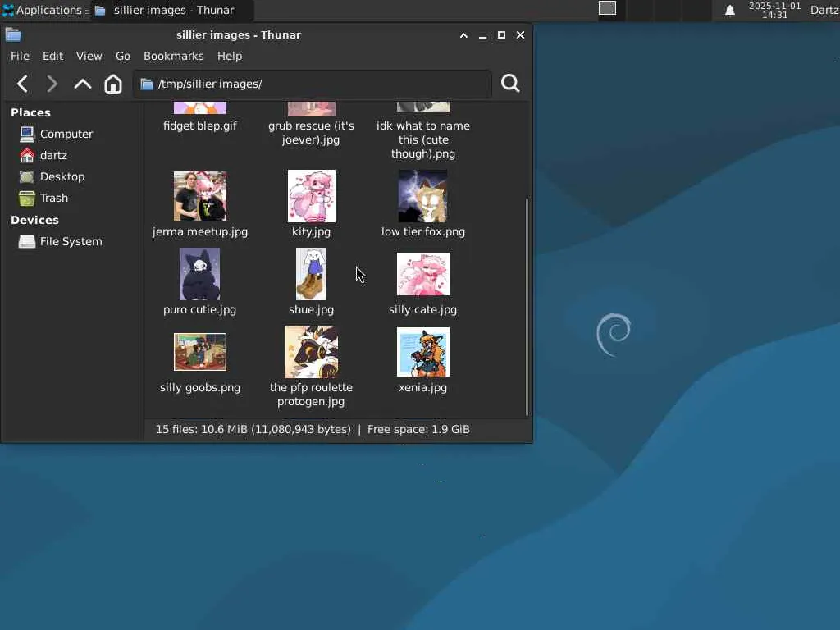The width and height of the screenshot is (840, 630).
Task: Open the notification bell in the panel
Action: 729,10
